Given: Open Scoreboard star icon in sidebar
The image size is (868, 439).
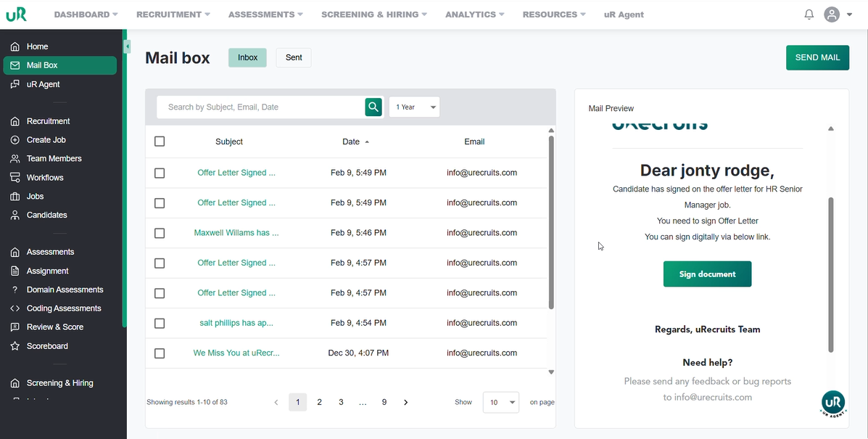Looking at the screenshot, I should click(x=15, y=346).
